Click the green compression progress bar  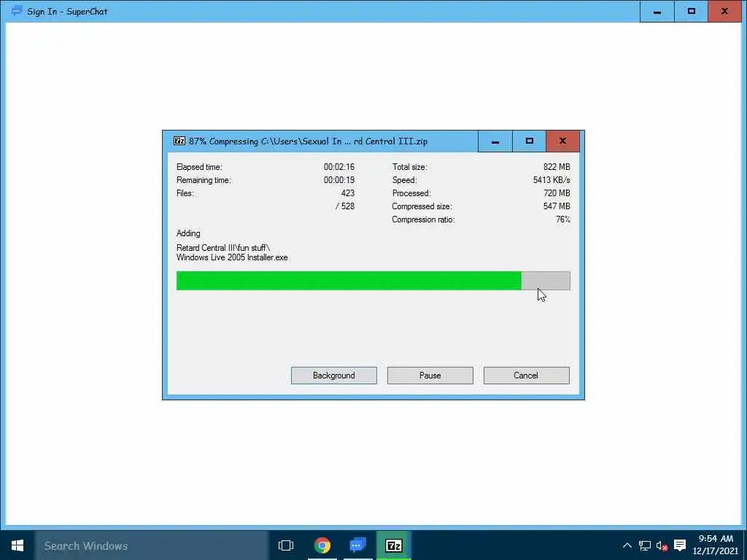tap(373, 281)
